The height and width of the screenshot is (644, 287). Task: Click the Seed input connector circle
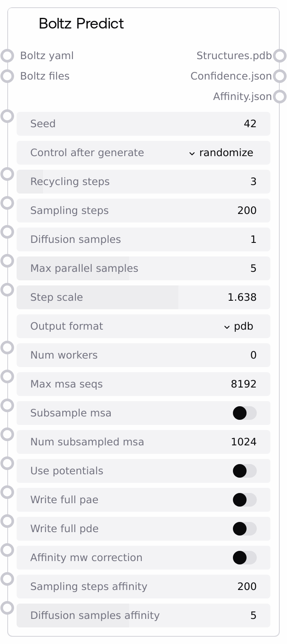click(x=7, y=116)
